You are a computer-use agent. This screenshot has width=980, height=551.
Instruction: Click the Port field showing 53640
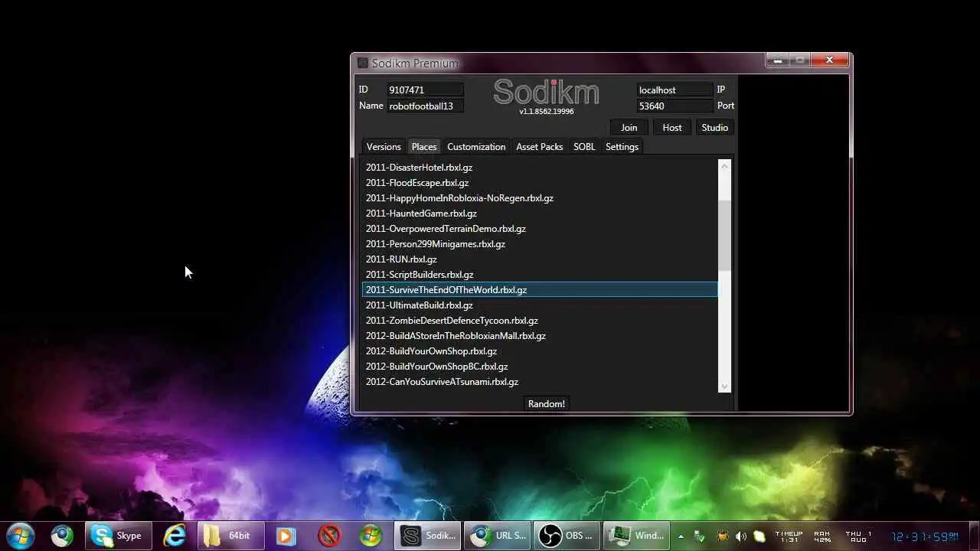pos(675,106)
